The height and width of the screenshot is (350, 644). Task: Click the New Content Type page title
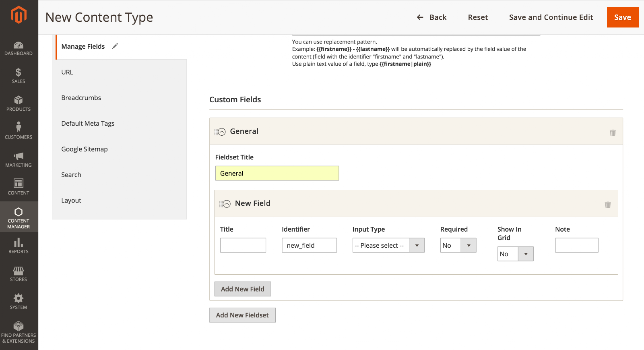99,17
